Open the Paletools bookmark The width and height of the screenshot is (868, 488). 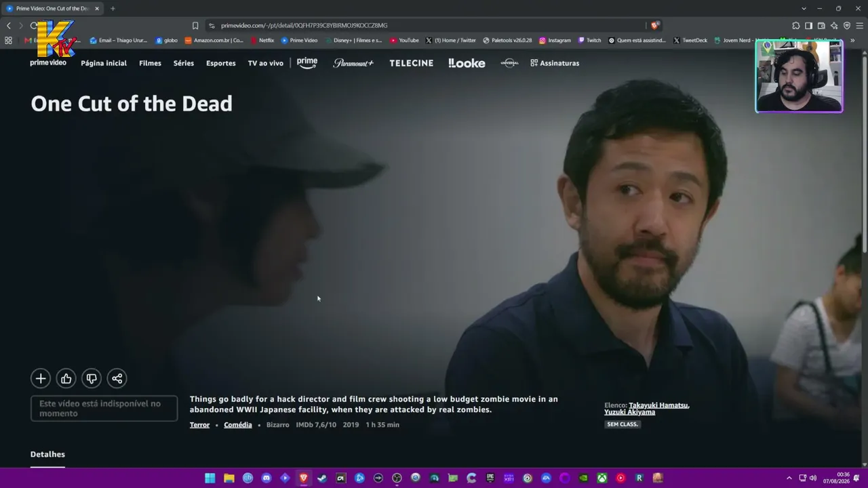(x=507, y=41)
